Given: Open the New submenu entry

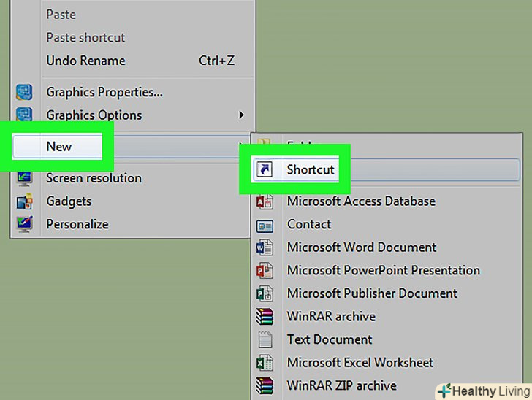Looking at the screenshot, I should click(x=133, y=147).
